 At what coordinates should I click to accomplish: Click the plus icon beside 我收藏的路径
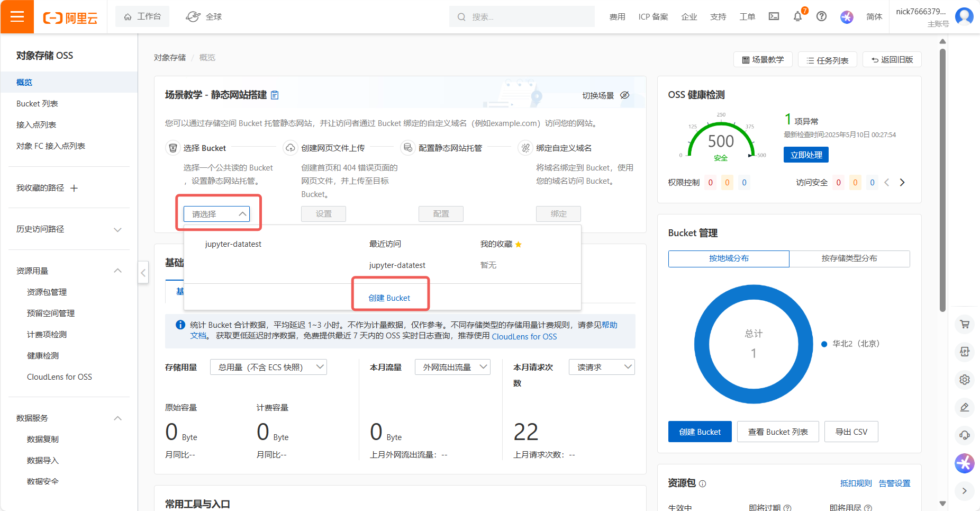74,189
